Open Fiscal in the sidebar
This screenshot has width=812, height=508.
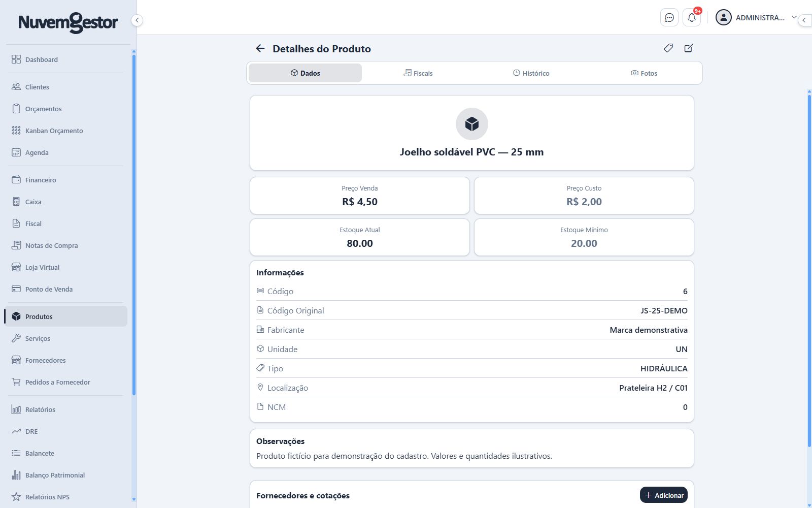tap(65, 224)
